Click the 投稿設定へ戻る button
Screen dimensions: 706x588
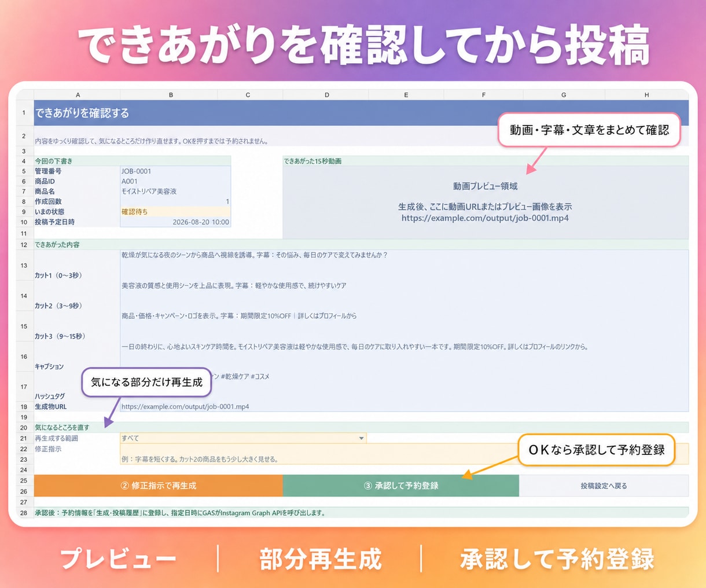pos(604,486)
